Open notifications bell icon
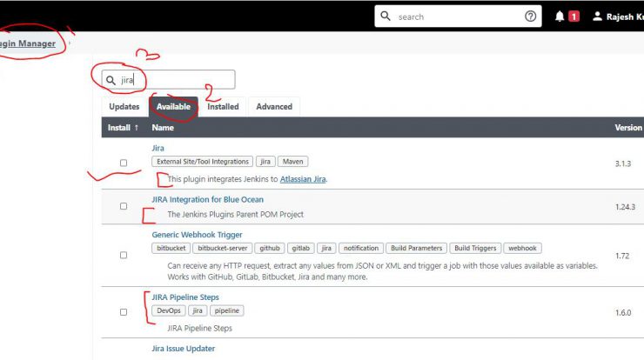The height and width of the screenshot is (360, 644). tap(560, 17)
